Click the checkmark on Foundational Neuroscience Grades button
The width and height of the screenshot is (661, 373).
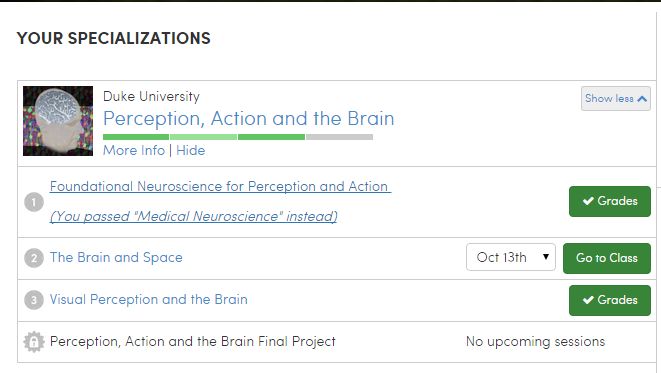[588, 201]
